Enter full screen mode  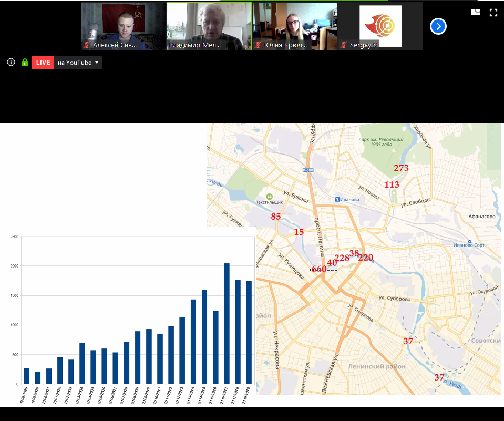493,13
